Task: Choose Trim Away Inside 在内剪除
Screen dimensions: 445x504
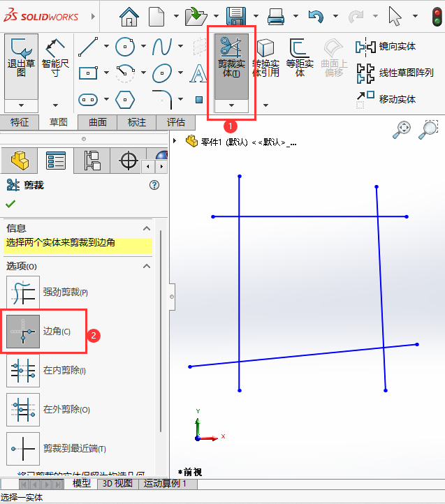Action: click(x=23, y=371)
